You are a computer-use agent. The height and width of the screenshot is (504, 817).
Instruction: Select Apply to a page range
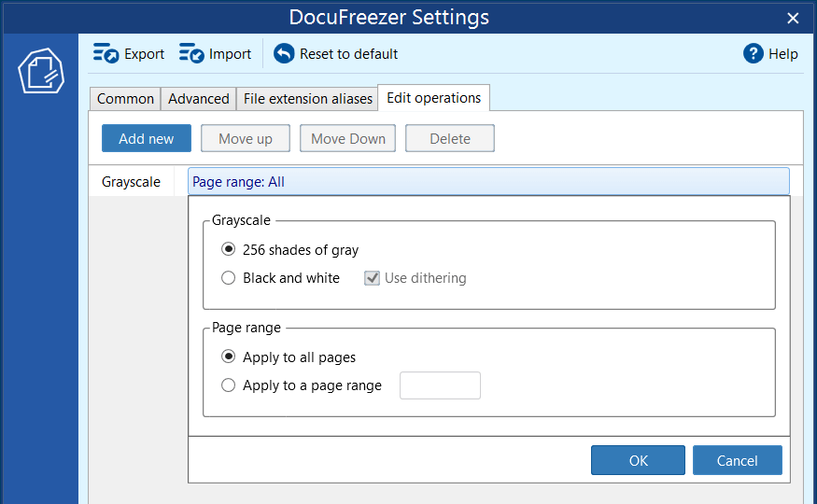coord(228,385)
